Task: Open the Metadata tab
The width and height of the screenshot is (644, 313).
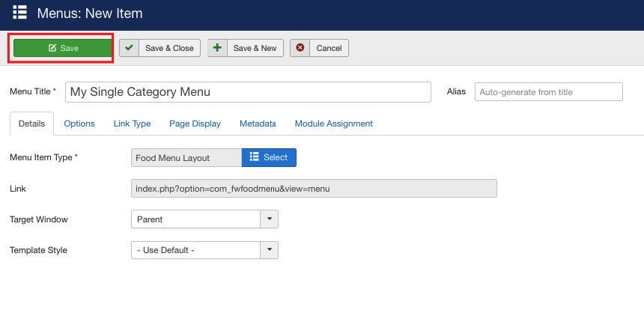Action: [x=258, y=124]
